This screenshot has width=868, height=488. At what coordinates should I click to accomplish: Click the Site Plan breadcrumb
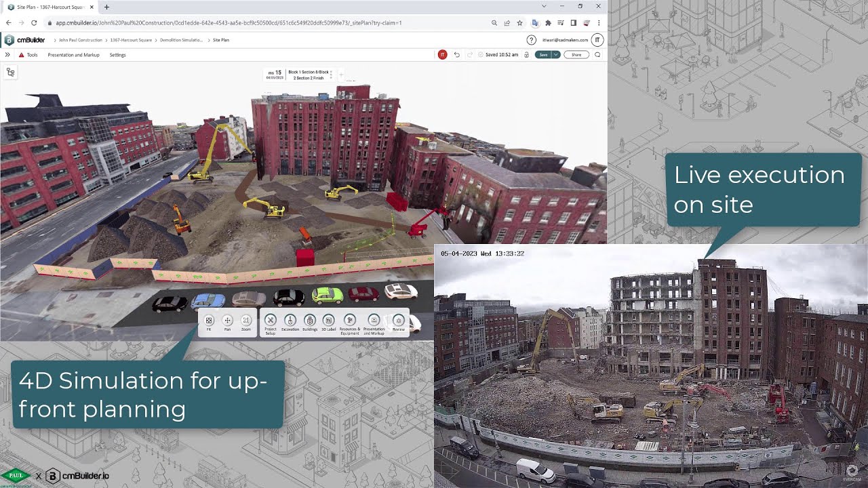click(221, 40)
